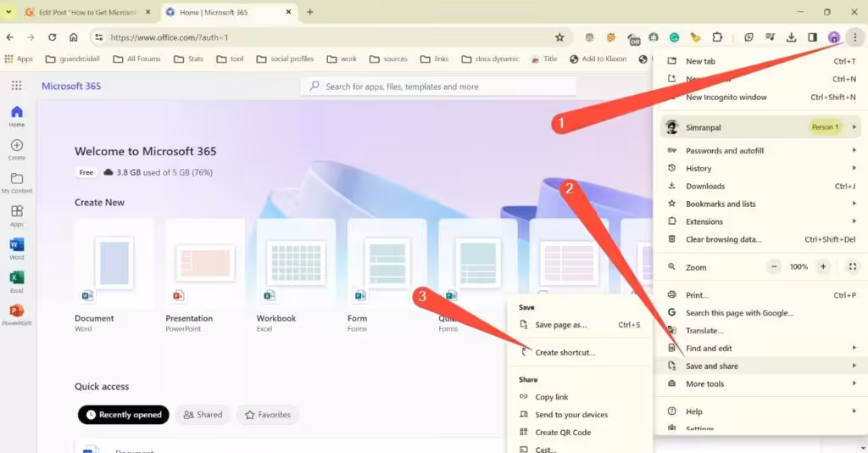
Task: Open Downloads from the Chrome menu
Action: (x=761, y=186)
